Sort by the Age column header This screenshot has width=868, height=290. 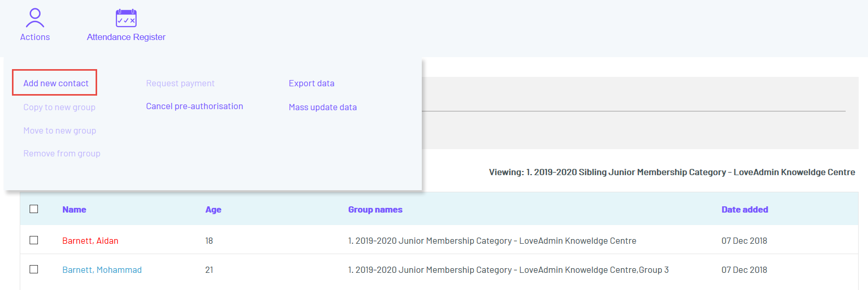pyautogui.click(x=213, y=209)
